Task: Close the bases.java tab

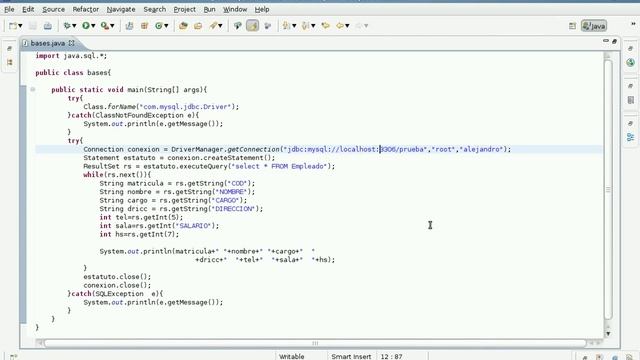Action: [71, 43]
